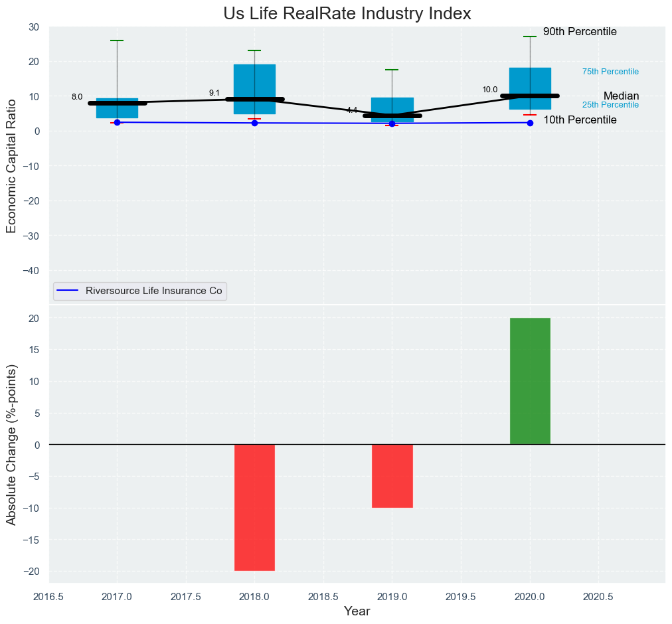
Task: Click the 2020.5 x-axis tick label
Action: [x=599, y=597]
